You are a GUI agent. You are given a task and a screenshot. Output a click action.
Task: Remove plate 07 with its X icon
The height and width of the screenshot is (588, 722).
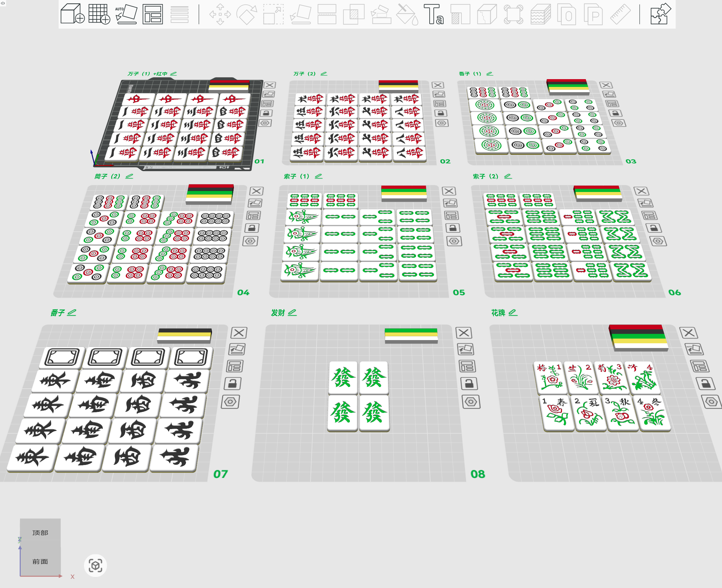click(239, 333)
